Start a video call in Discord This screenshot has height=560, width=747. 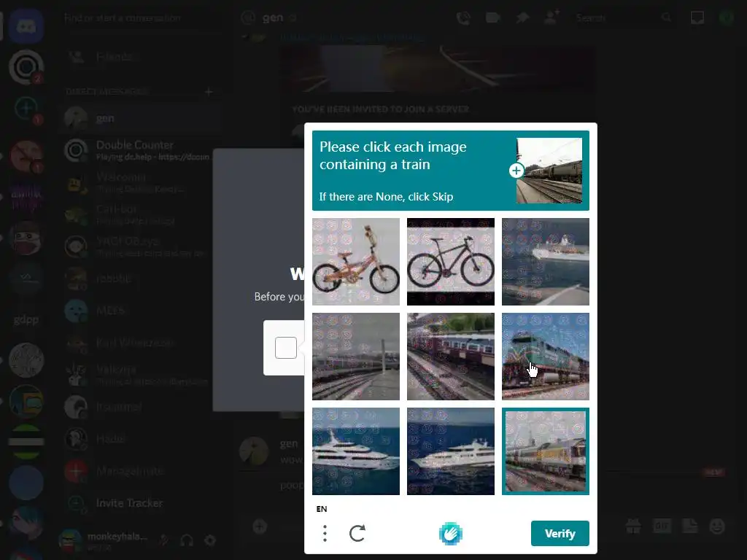[492, 18]
